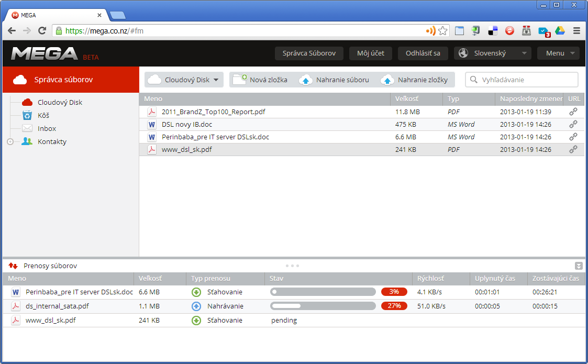Click the red circular extension icon
The image size is (588, 364).
509,31
